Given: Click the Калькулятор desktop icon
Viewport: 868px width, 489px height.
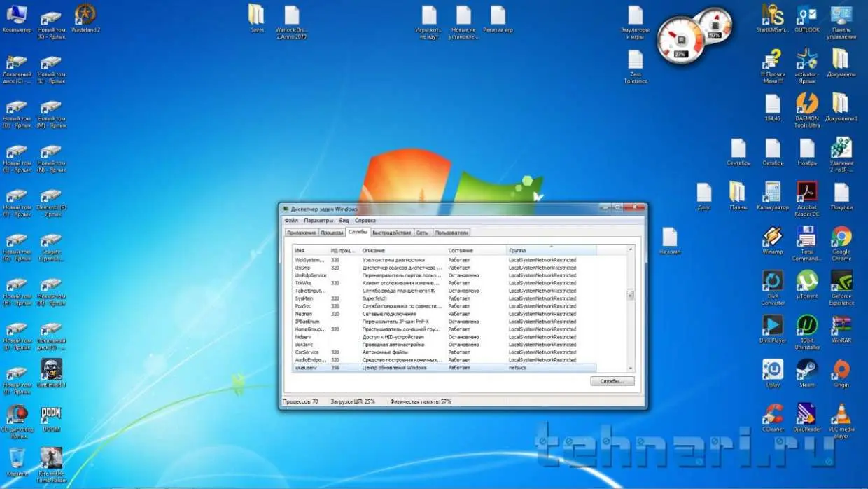Looking at the screenshot, I should [773, 195].
